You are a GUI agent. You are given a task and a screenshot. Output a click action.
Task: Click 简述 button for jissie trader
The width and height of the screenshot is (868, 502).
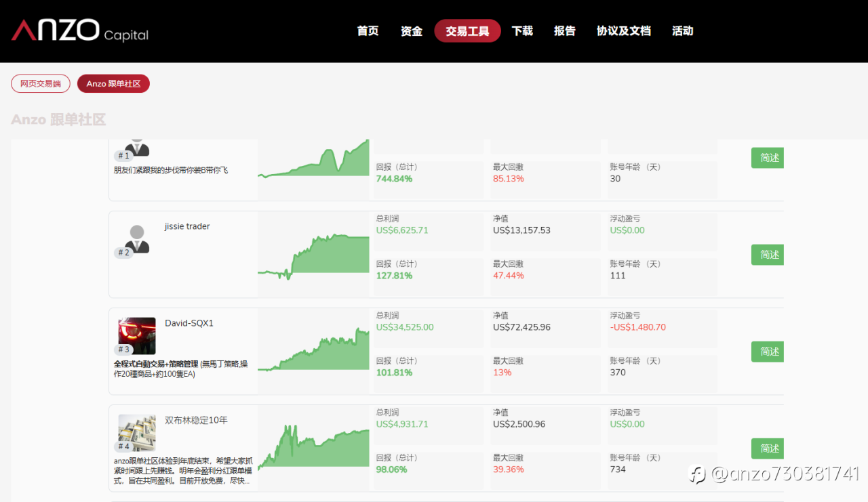[x=768, y=255]
